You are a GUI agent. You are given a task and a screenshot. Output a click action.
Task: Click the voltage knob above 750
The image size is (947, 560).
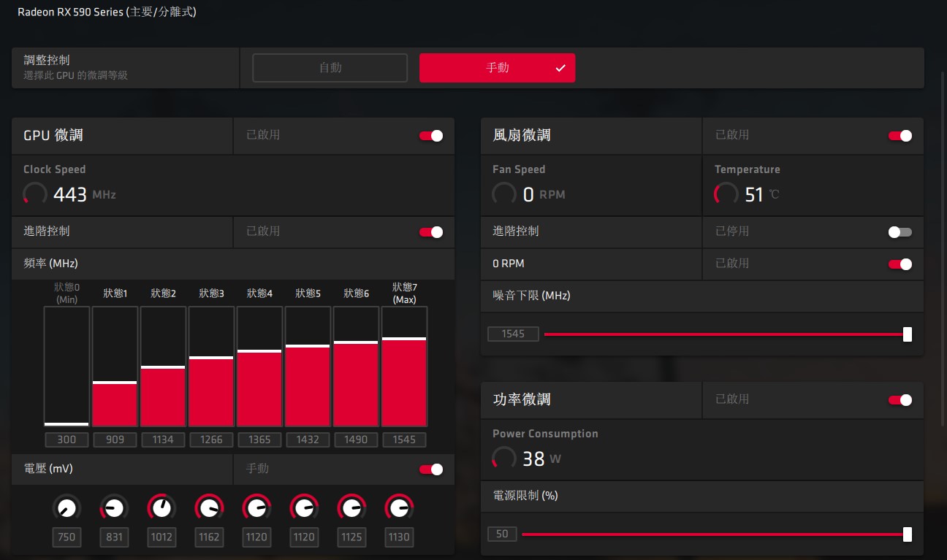[66, 507]
